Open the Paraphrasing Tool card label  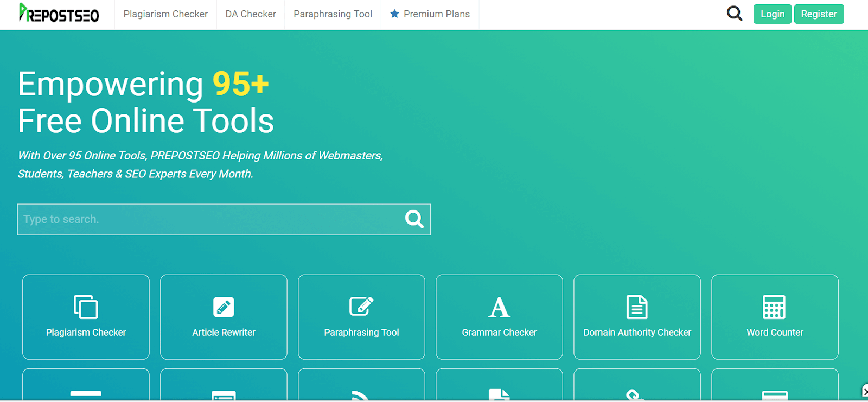point(361,333)
